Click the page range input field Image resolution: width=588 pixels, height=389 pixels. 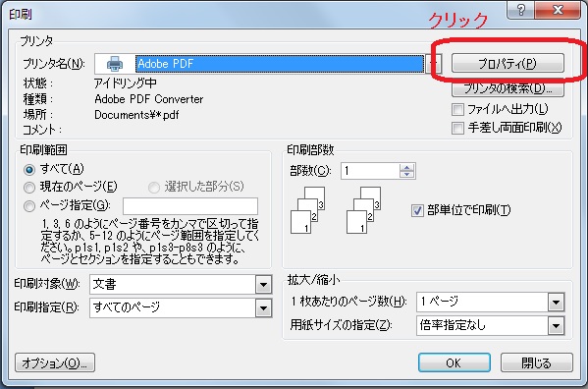pos(190,205)
